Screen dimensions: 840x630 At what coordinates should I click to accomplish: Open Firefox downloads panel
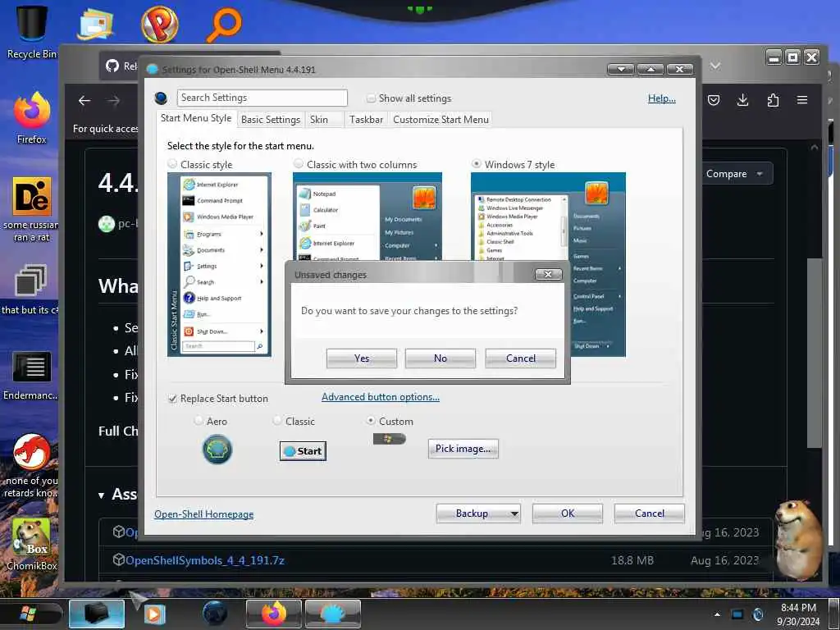click(x=742, y=100)
